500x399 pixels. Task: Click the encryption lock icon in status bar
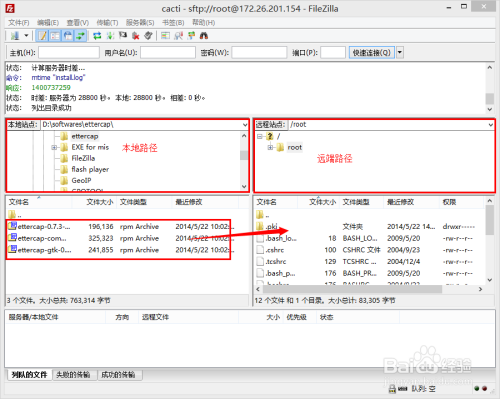pyautogui.click(x=392, y=389)
